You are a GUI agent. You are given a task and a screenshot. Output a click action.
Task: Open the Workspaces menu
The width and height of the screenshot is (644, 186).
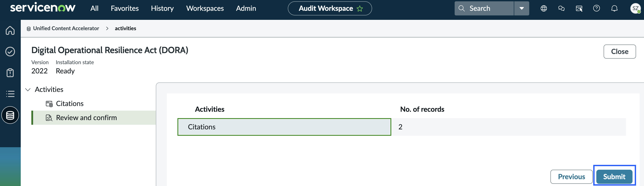(205, 9)
